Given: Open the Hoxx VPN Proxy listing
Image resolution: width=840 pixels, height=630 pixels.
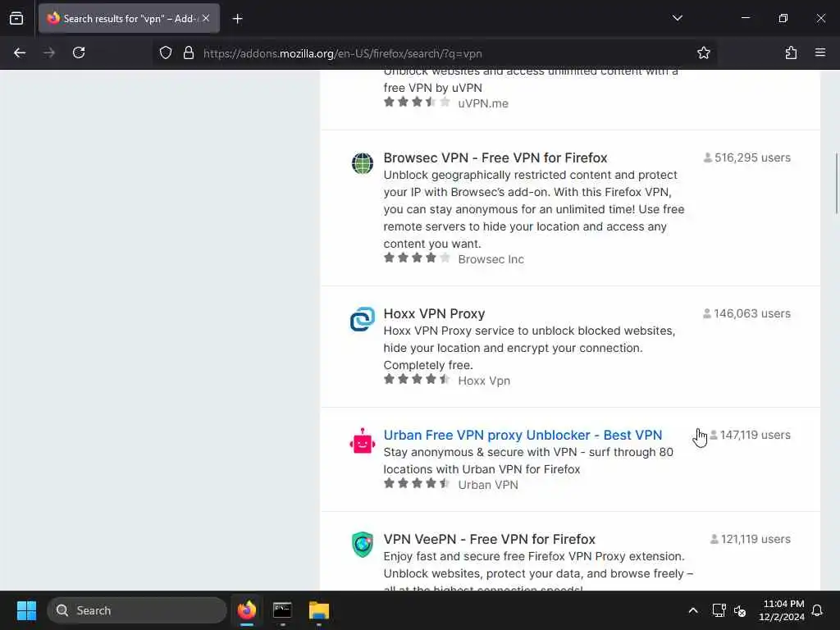Looking at the screenshot, I should pyautogui.click(x=434, y=313).
